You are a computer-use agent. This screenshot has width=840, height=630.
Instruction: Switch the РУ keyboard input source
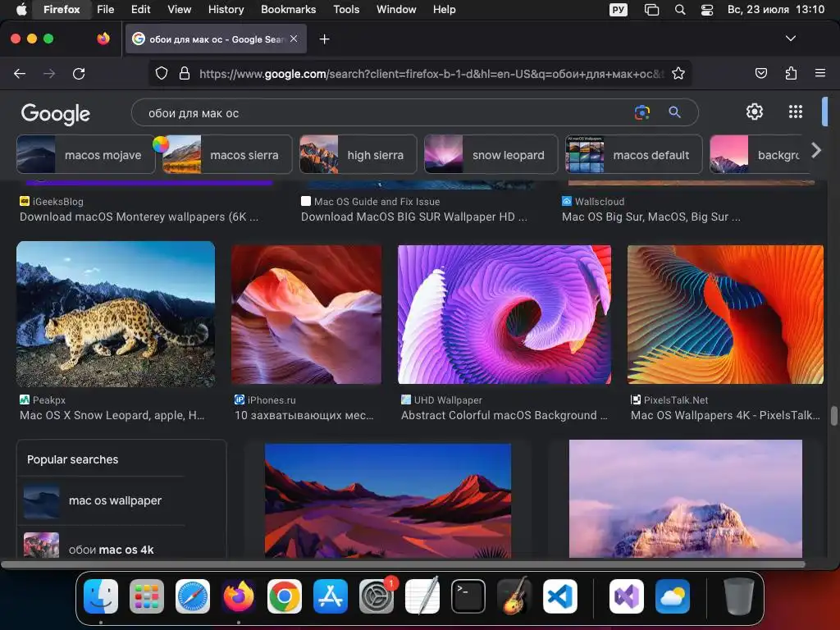619,10
